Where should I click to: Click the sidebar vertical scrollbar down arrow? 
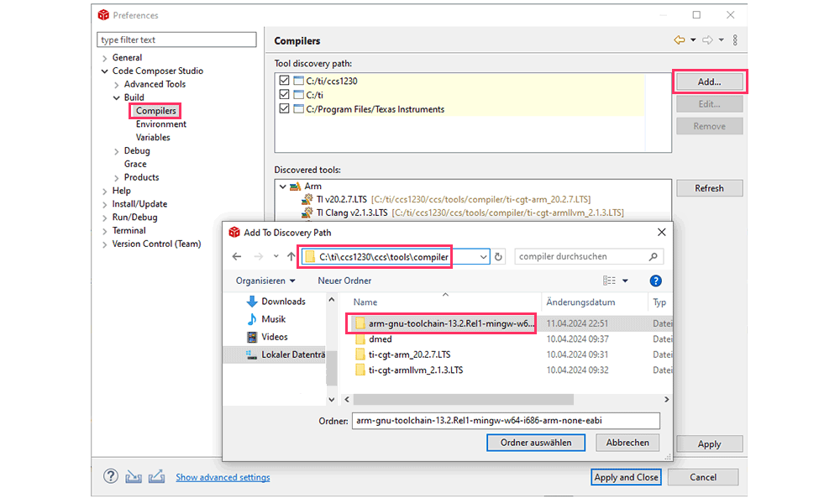(331, 400)
